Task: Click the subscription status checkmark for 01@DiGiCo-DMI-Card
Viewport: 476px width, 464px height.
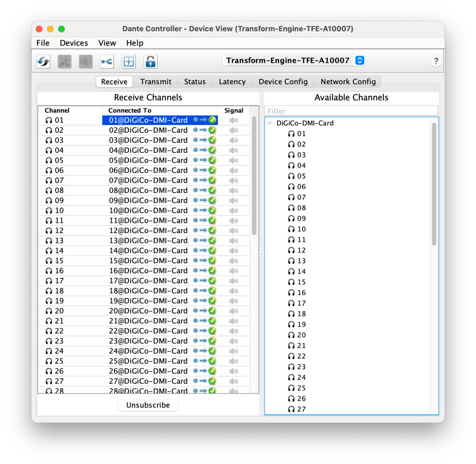Action: (x=212, y=120)
